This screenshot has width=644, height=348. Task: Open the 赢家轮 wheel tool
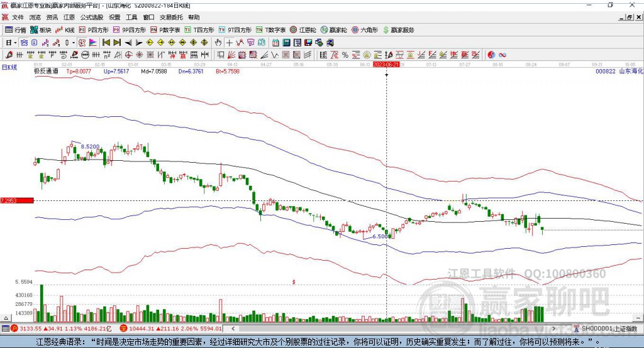pos(333,30)
